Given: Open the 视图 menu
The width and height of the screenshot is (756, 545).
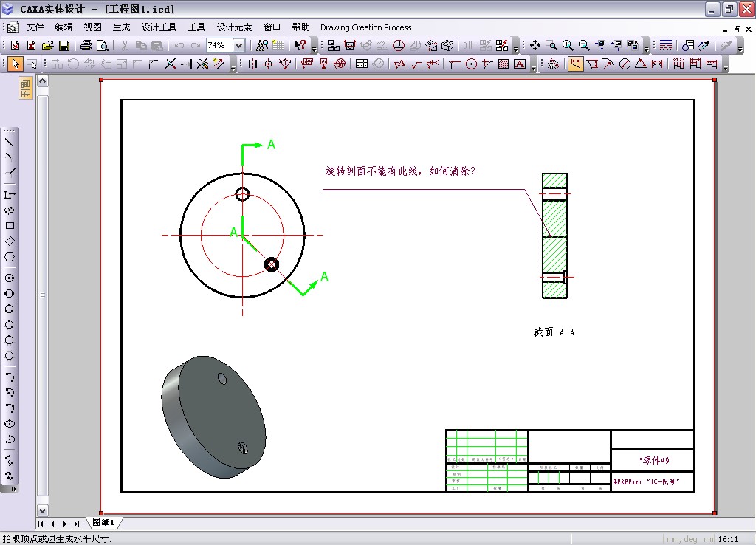Looking at the screenshot, I should [x=92, y=27].
